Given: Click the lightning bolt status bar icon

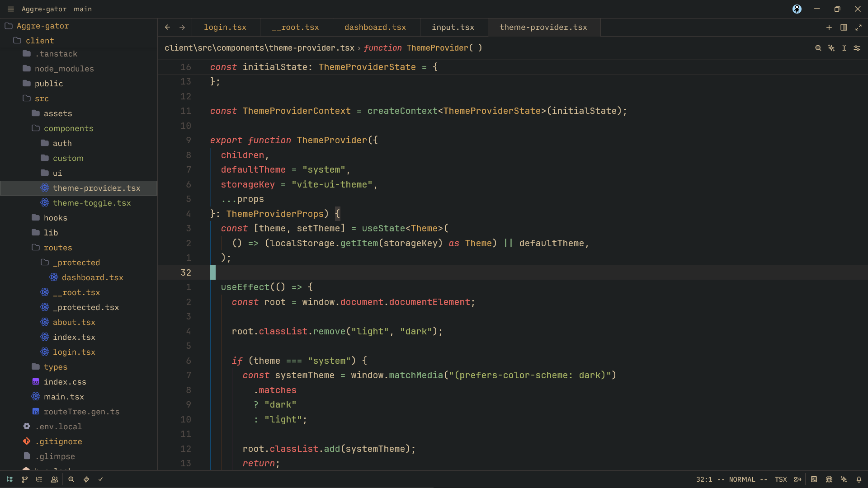Looking at the screenshot, I should coord(86,479).
